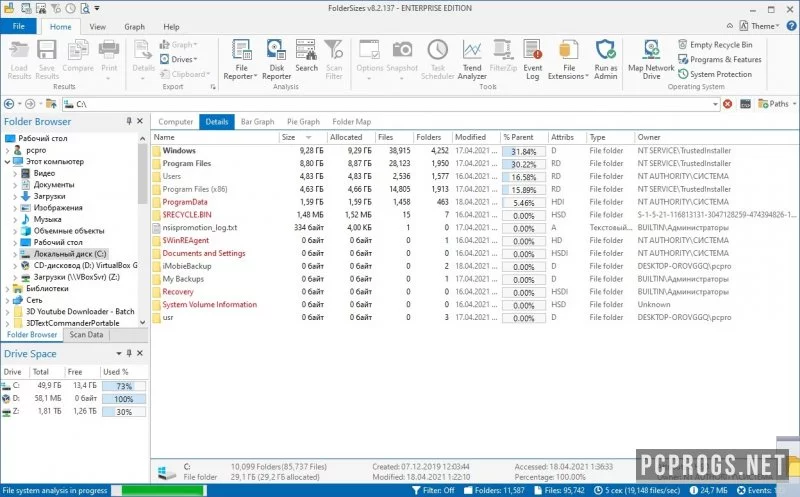Stop scan with red cancel icon

pos(728,104)
